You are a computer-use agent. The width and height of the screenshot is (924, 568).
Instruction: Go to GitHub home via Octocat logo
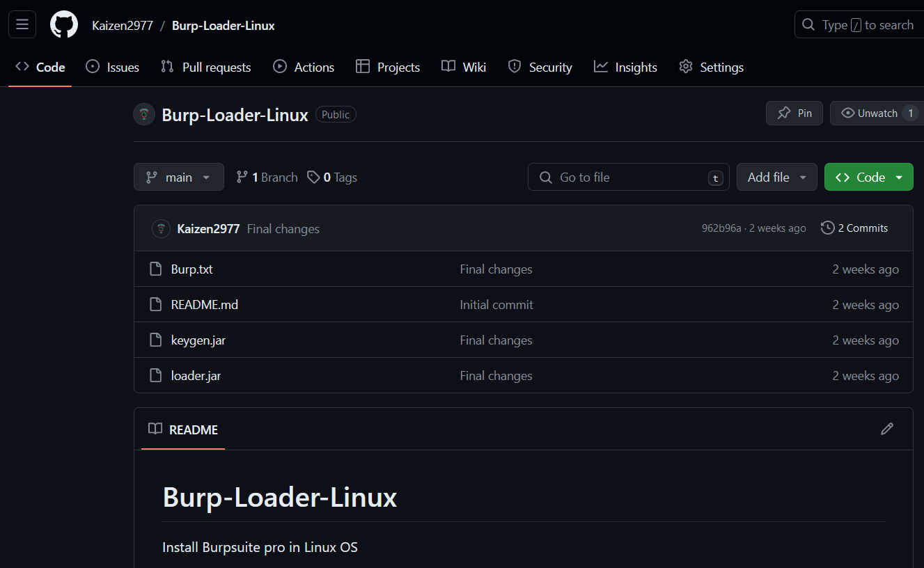64,25
